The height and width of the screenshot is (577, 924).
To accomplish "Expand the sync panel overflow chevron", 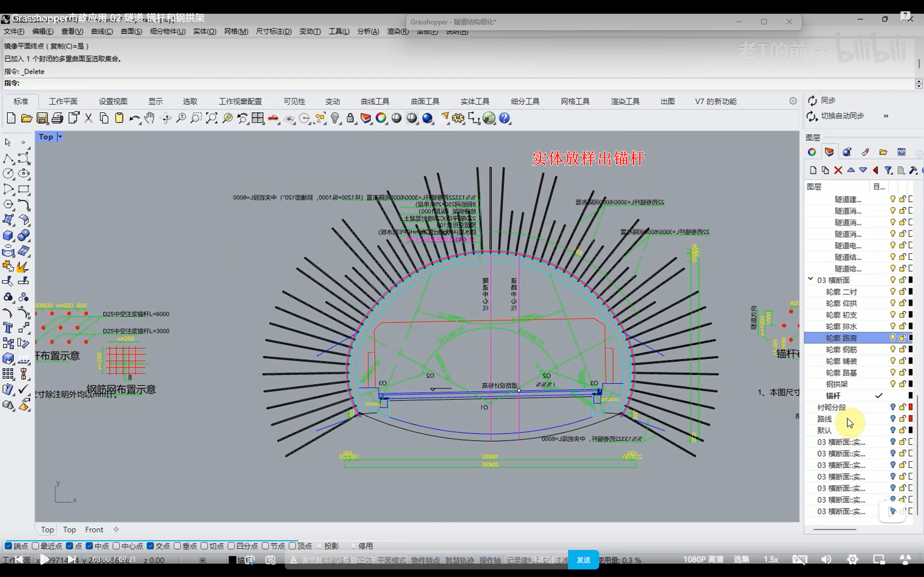I will tap(886, 116).
